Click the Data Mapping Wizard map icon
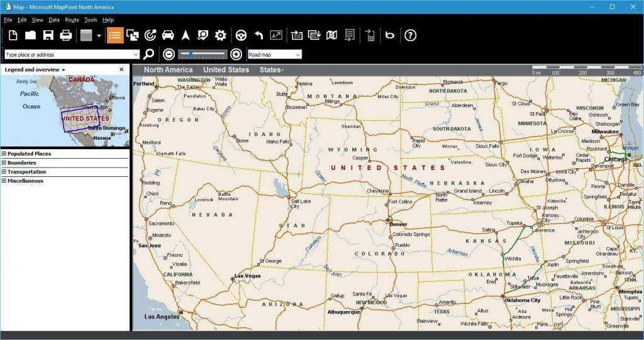This screenshot has width=644, height=340. (x=331, y=35)
